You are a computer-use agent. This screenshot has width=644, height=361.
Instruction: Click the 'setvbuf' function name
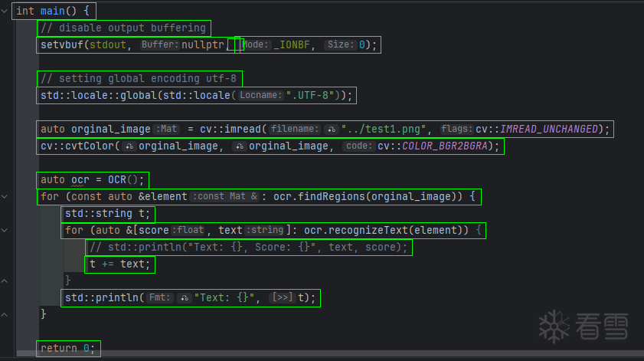coord(61,44)
